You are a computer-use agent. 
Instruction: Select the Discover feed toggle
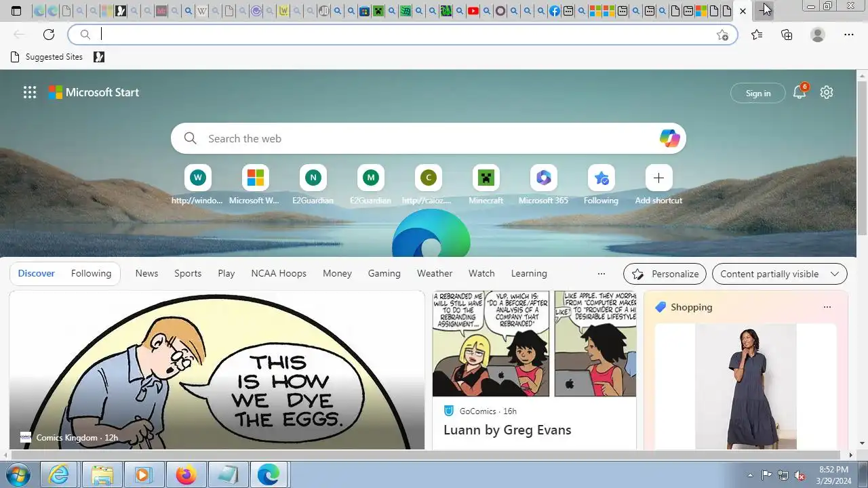(x=37, y=273)
